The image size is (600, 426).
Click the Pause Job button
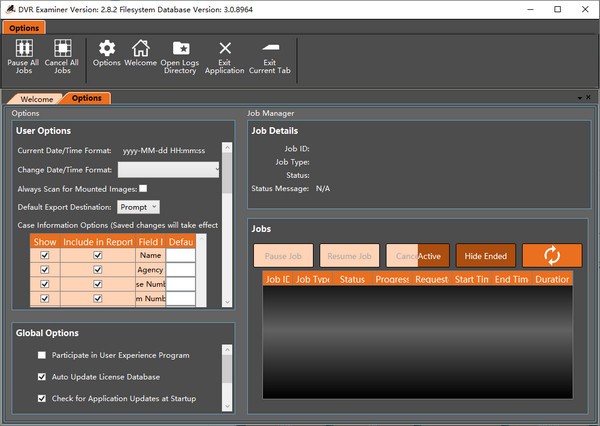point(285,255)
